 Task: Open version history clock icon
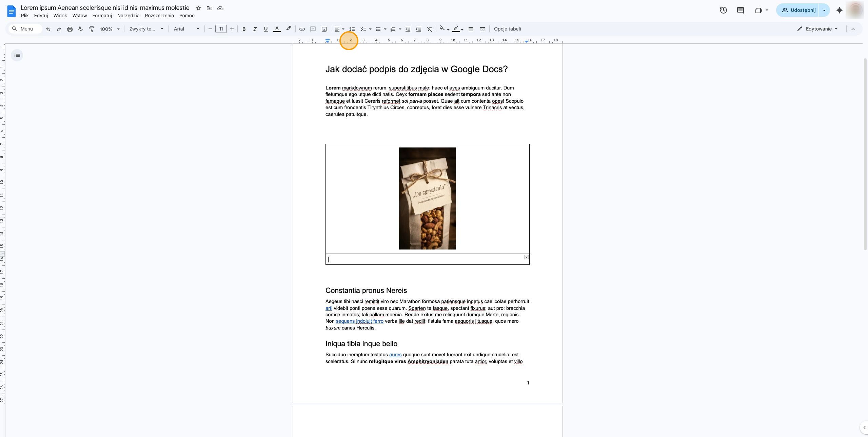coord(723,10)
